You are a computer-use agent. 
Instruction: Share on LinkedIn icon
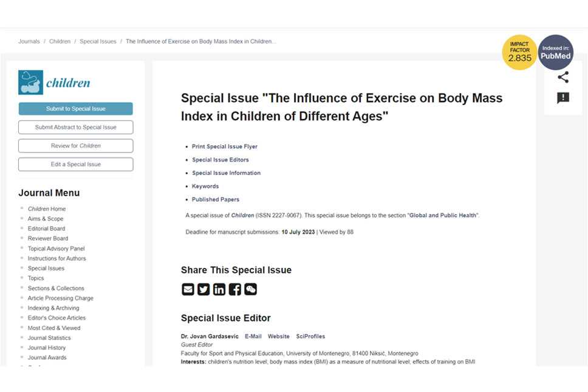(x=219, y=289)
